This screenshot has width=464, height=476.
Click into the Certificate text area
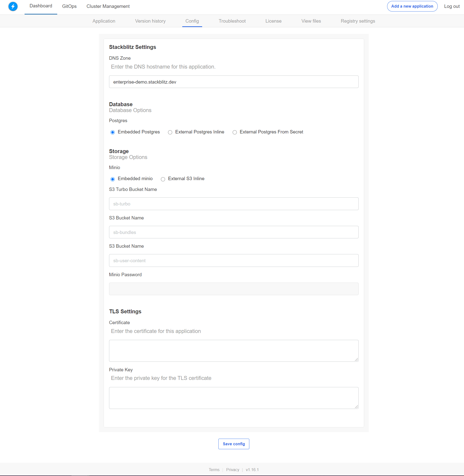(234, 351)
